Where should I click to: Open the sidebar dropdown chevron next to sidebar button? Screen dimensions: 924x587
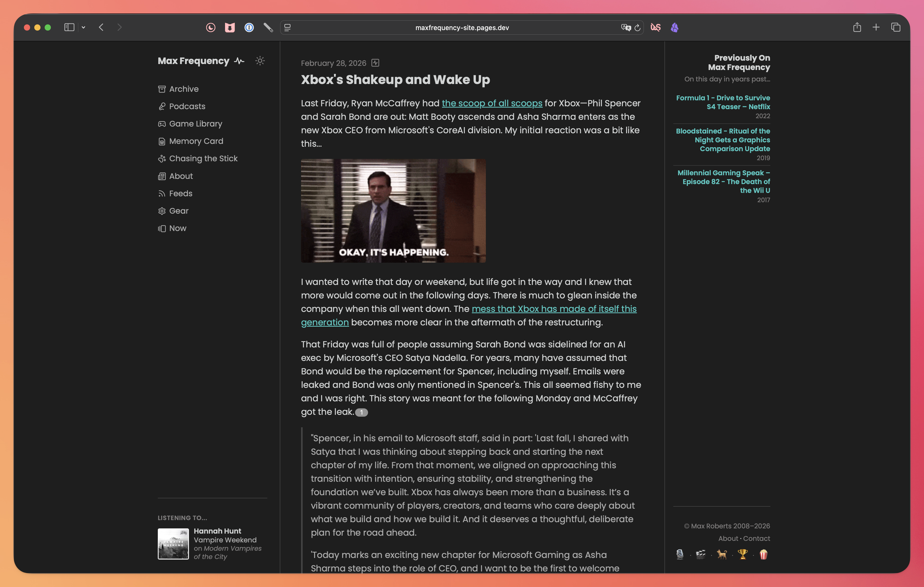(x=84, y=27)
